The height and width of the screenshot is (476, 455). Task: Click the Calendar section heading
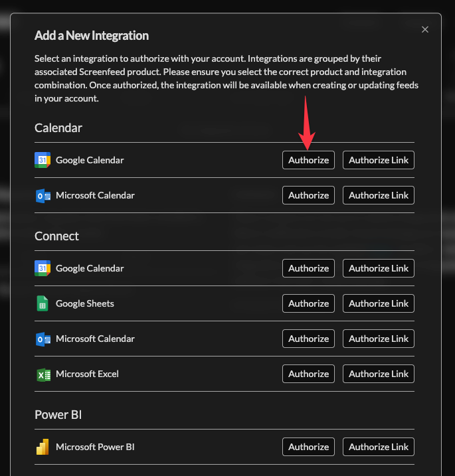coord(58,128)
